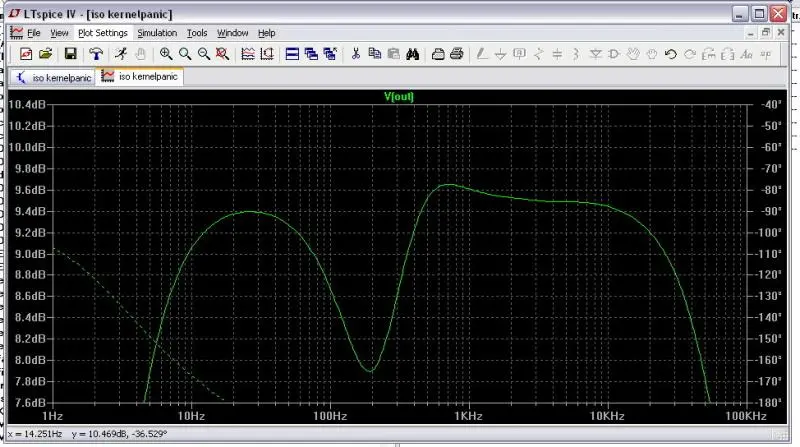The image size is (800, 447).
Task: Open the Tools menu
Action: click(197, 33)
